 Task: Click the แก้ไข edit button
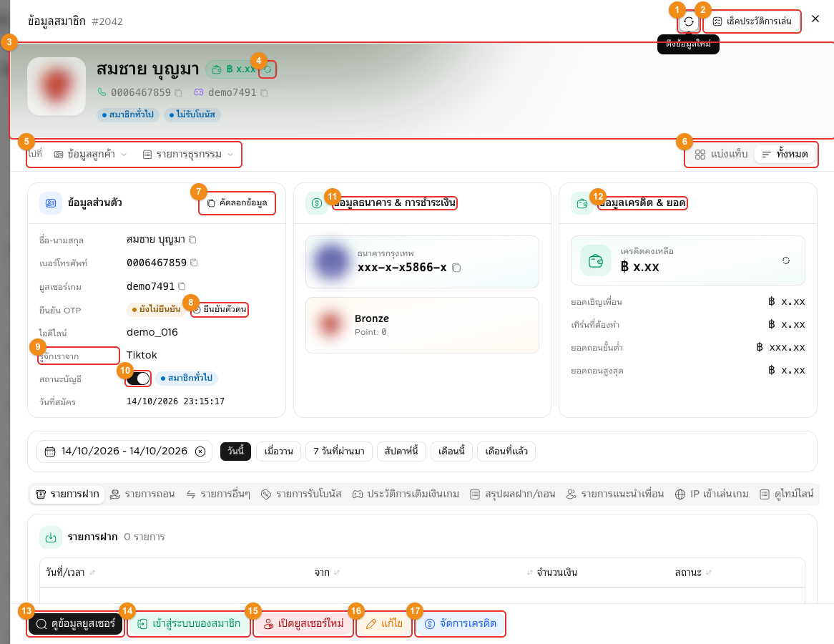point(384,624)
